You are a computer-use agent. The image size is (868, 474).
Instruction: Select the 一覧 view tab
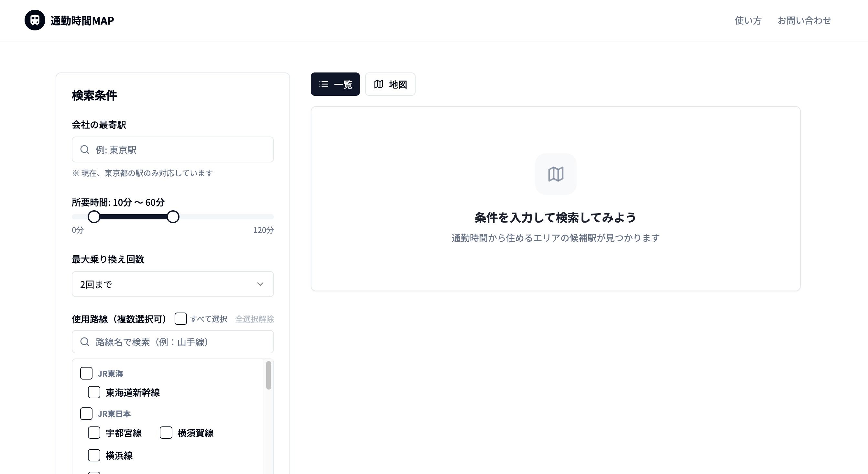(335, 84)
